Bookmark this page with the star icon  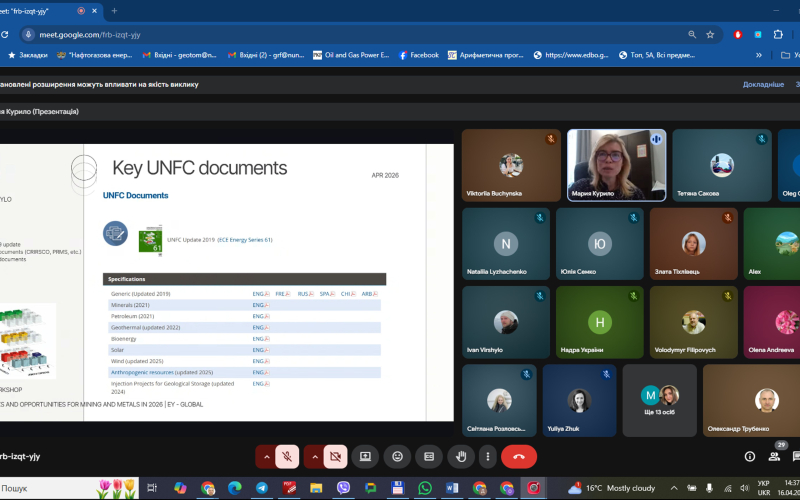coord(710,35)
